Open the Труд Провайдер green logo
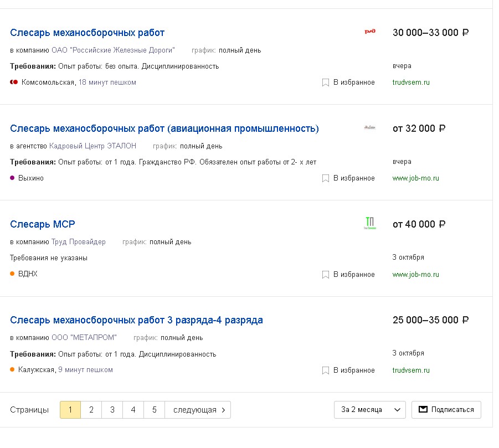The width and height of the screenshot is (499, 448). pos(370,223)
